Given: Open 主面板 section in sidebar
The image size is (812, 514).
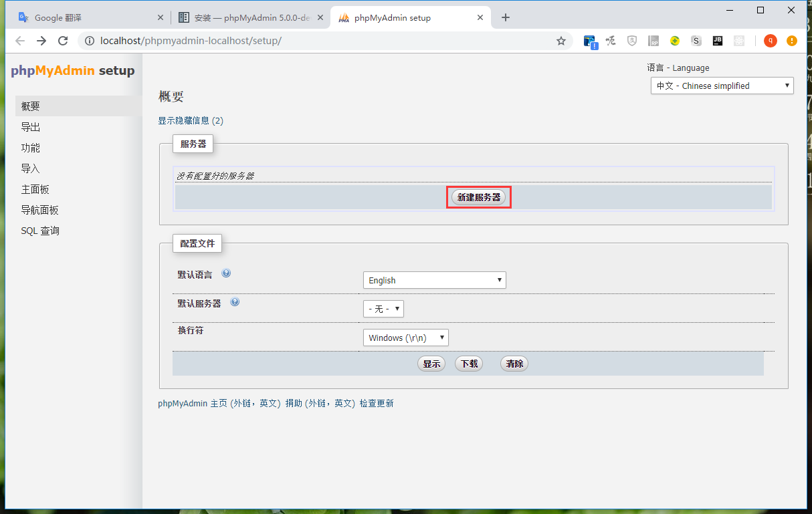Looking at the screenshot, I should click(79, 189).
